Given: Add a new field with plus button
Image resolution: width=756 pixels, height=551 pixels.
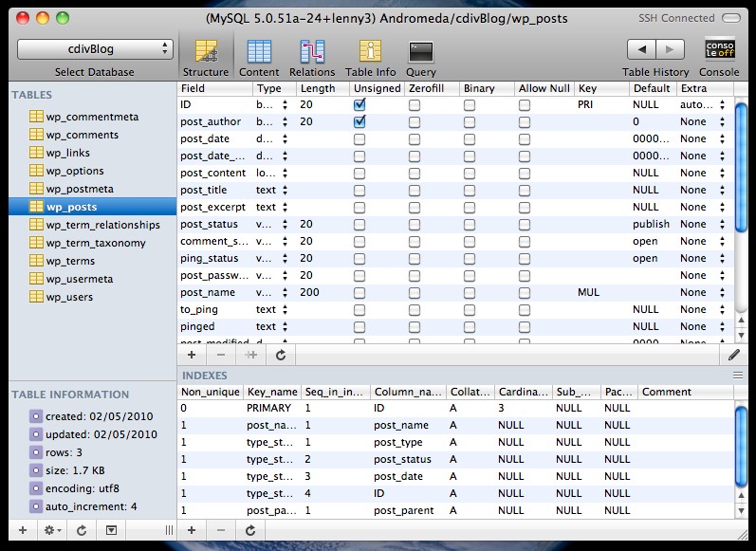Looking at the screenshot, I should [192, 356].
